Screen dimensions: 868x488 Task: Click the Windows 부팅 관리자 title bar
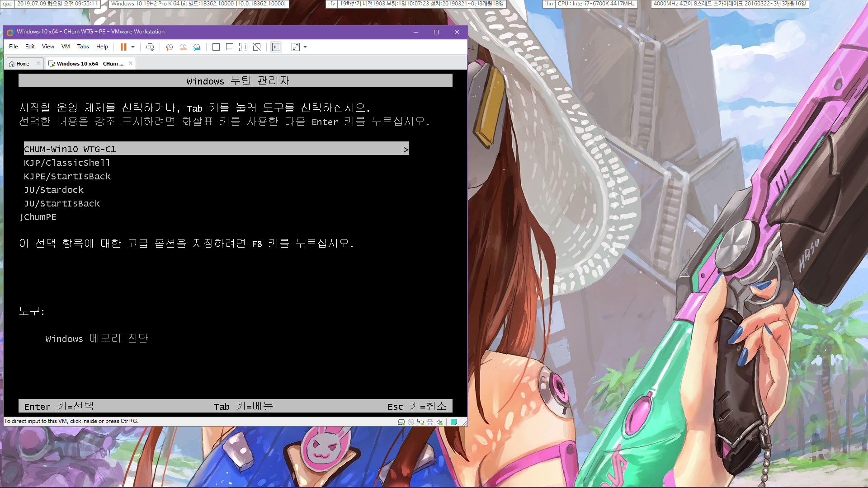pos(236,80)
